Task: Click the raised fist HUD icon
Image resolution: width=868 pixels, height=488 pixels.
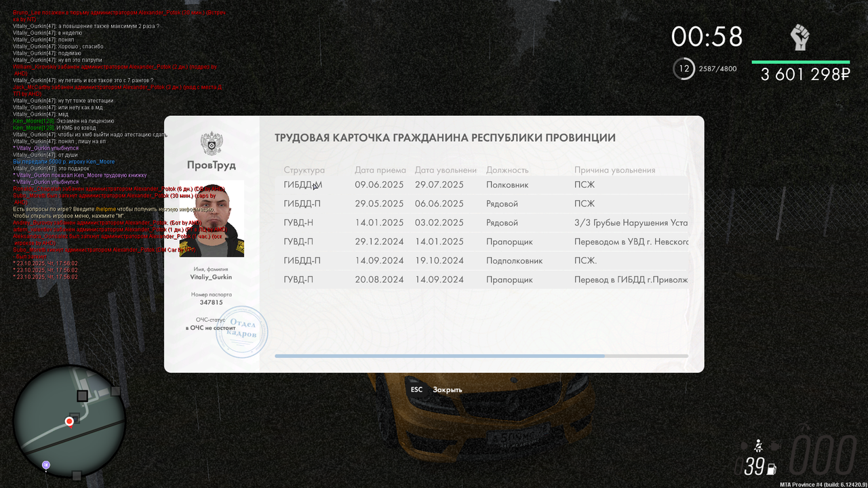Action: click(799, 38)
